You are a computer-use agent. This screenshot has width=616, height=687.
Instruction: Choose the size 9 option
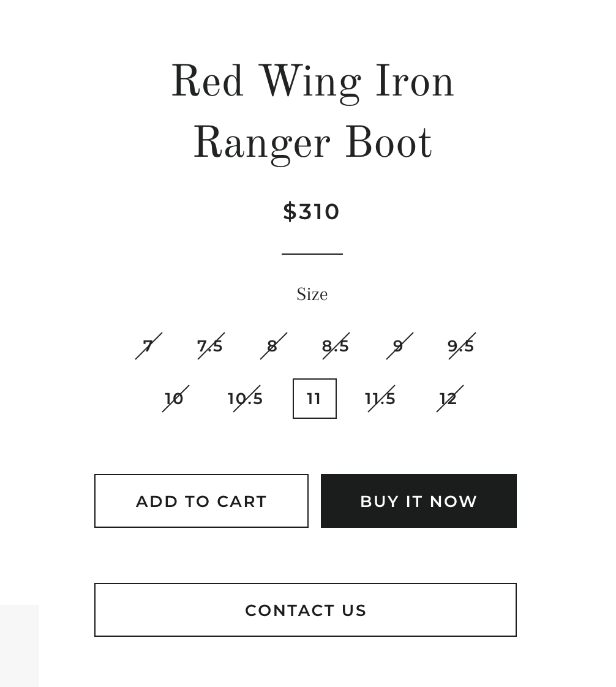pyautogui.click(x=399, y=346)
